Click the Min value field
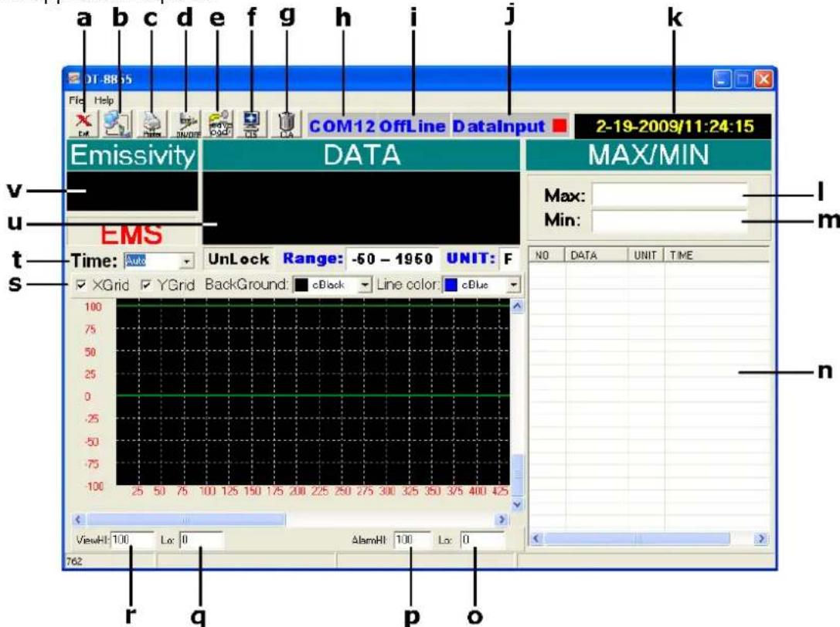 click(670, 220)
